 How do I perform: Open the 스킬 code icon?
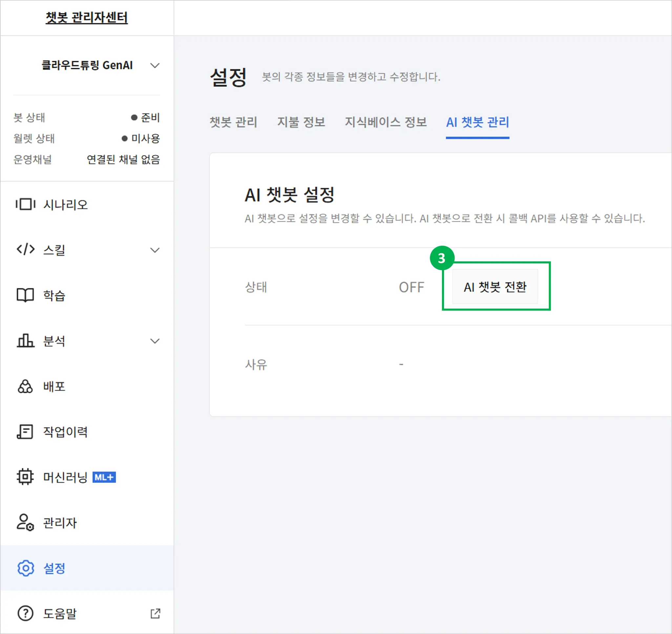(x=25, y=250)
